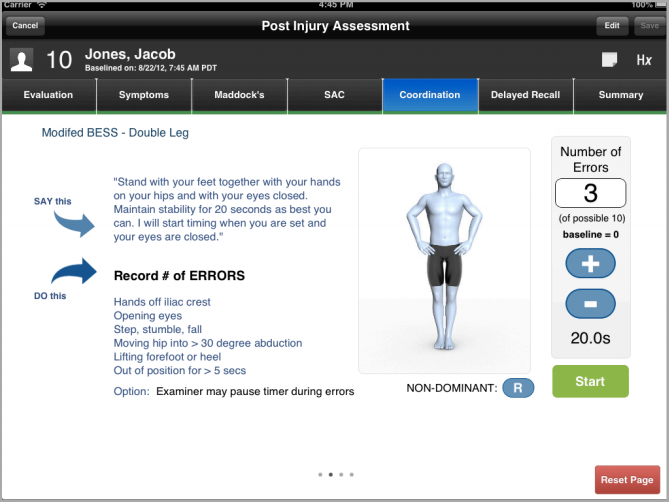Tap 'Hands off iliac crest' error item
The width and height of the screenshot is (670, 502).
162,302
